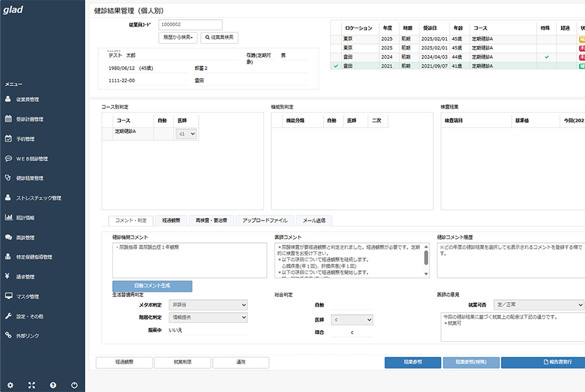Log out using the power icon

[75, 385]
